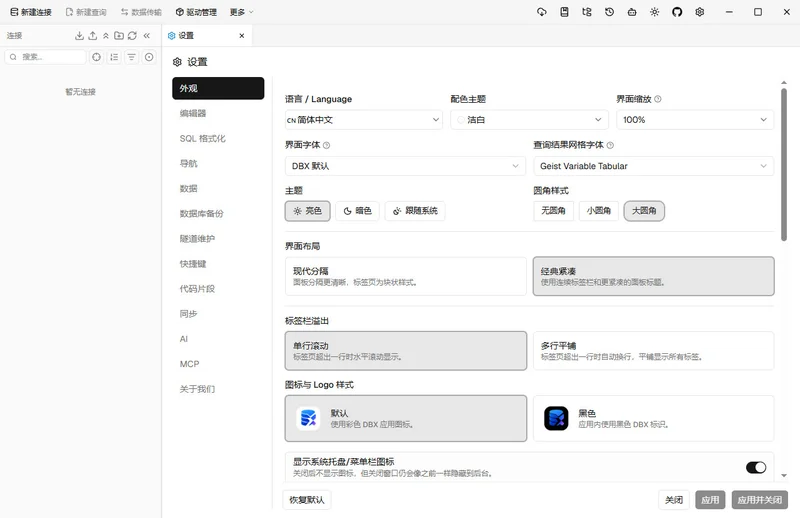The width and height of the screenshot is (800, 518).
Task: Refresh the connections list
Action: [x=132, y=35]
